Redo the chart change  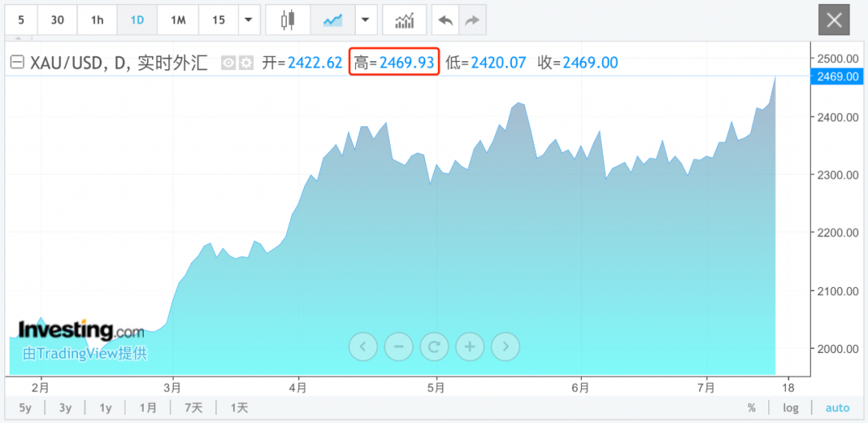(x=472, y=20)
